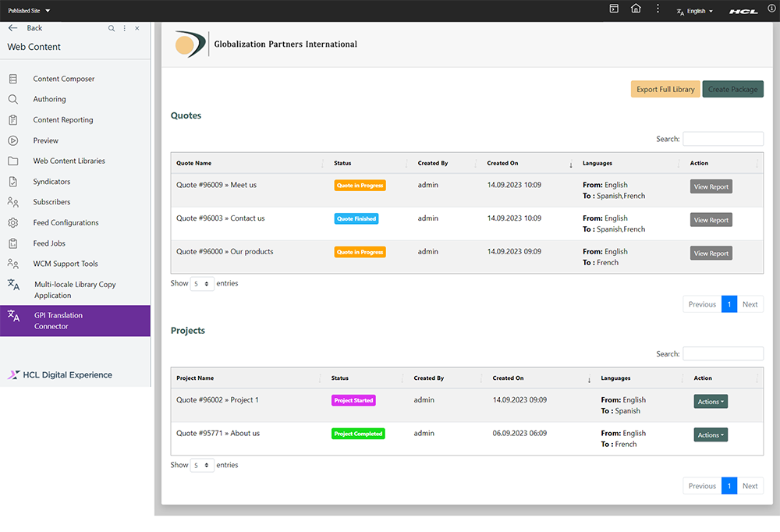This screenshot has height=532, width=780.
Task: Click the Syndicators document icon
Action: (13, 182)
